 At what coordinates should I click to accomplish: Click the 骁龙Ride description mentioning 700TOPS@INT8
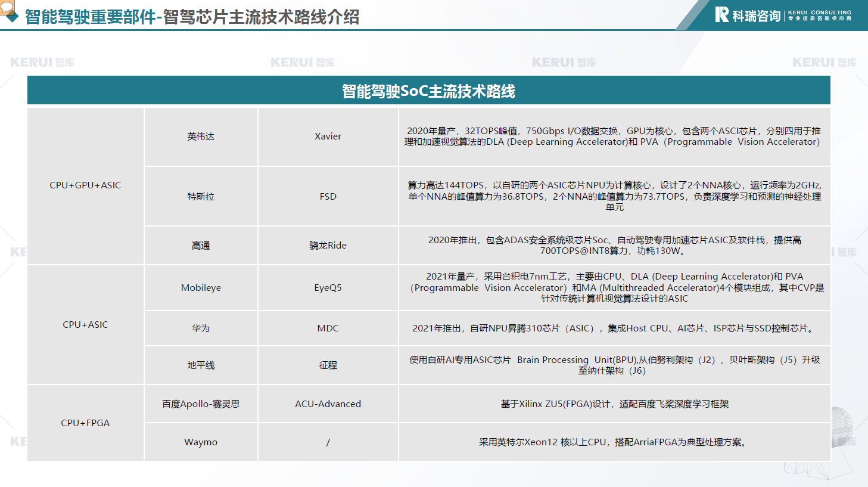[x=614, y=245]
